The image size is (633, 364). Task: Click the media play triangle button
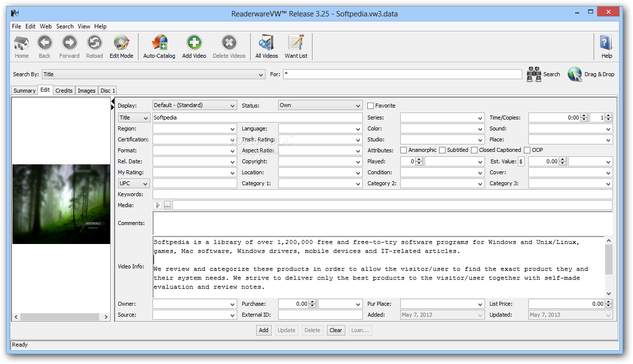[158, 205]
